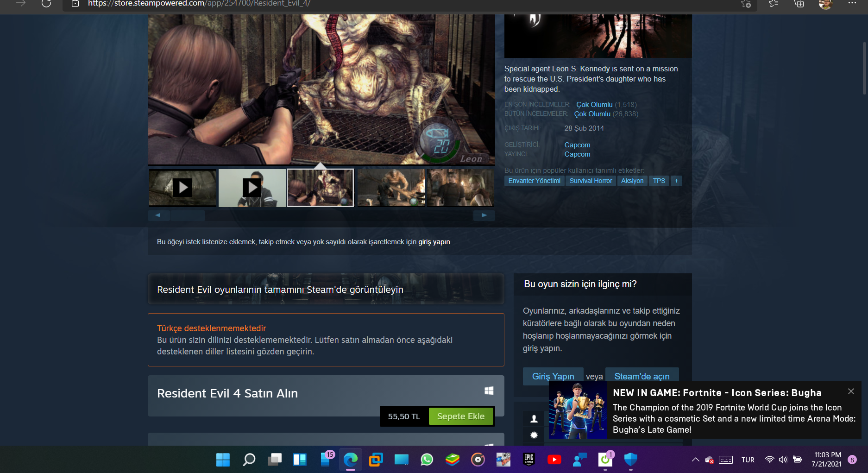Image resolution: width=868 pixels, height=473 pixels.
Task: Open Task View on the taskbar
Action: tap(274, 460)
